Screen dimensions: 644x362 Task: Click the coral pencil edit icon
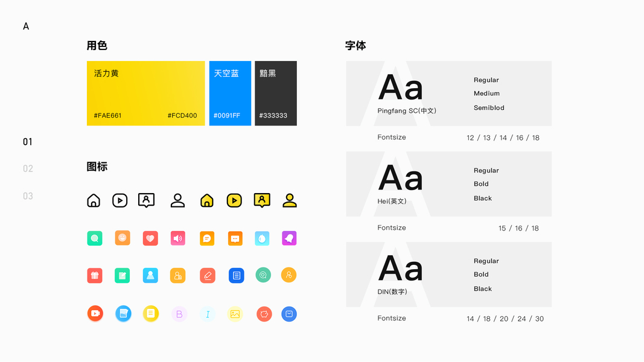[208, 275]
